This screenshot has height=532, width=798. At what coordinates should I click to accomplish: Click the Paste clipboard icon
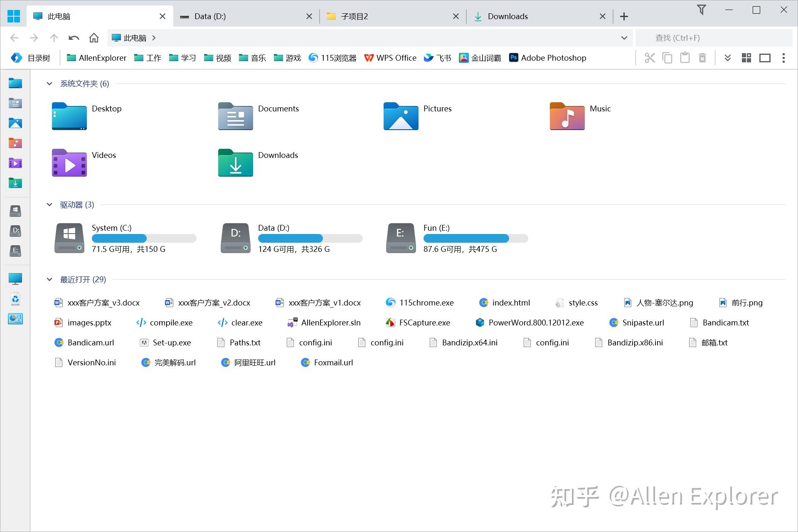click(685, 58)
